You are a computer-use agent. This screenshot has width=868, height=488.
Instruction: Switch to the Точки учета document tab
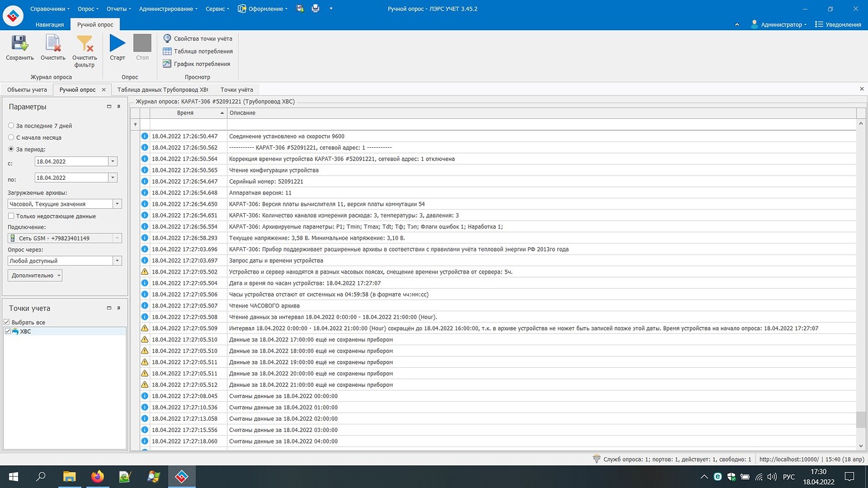(236, 90)
